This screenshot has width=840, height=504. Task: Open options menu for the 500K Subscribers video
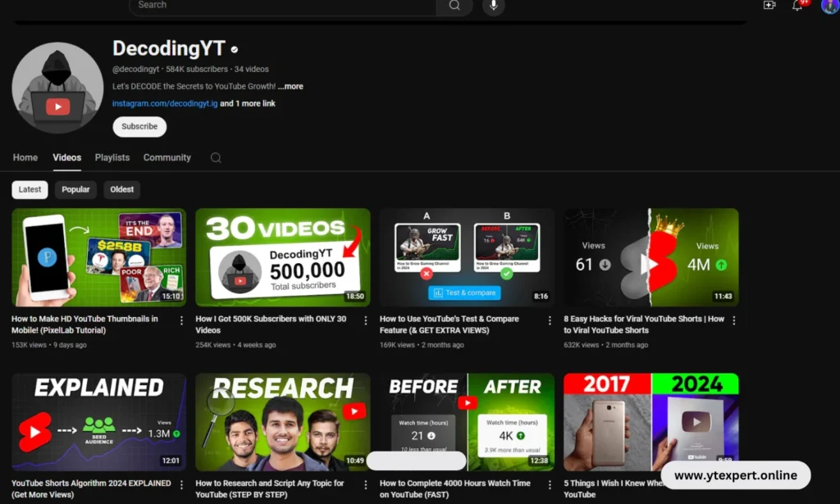pyautogui.click(x=366, y=321)
